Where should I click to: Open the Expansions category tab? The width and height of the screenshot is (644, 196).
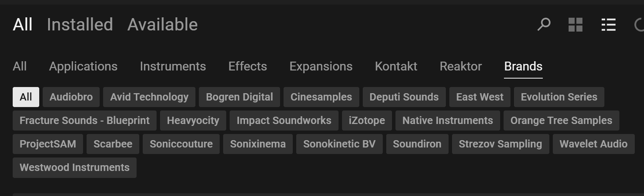coord(321,66)
